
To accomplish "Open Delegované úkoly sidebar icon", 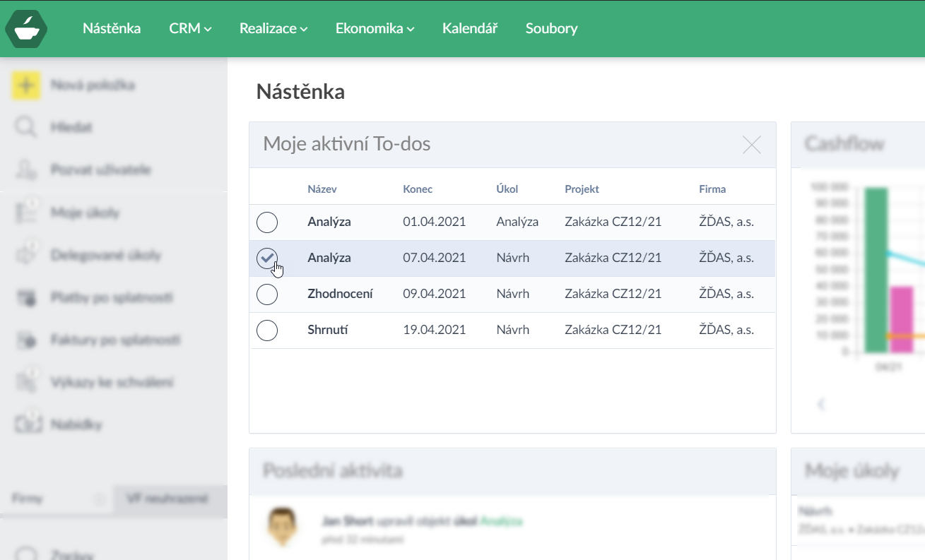I will click(26, 255).
